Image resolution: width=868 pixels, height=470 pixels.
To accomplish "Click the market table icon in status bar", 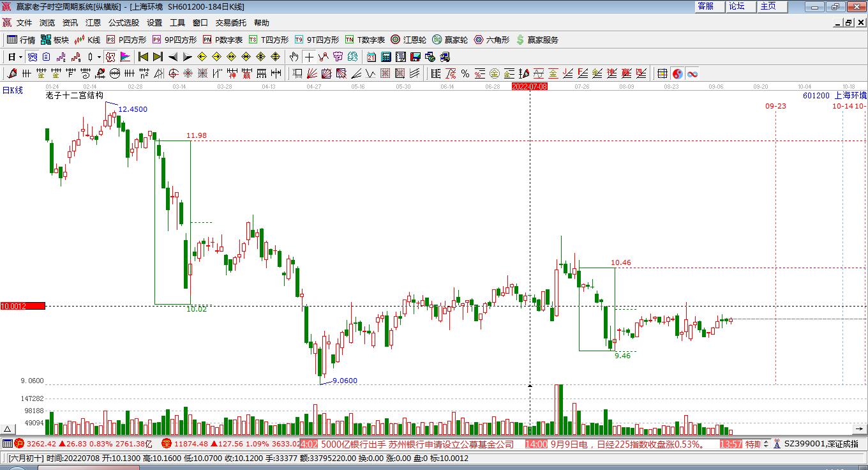I will coord(7,444).
